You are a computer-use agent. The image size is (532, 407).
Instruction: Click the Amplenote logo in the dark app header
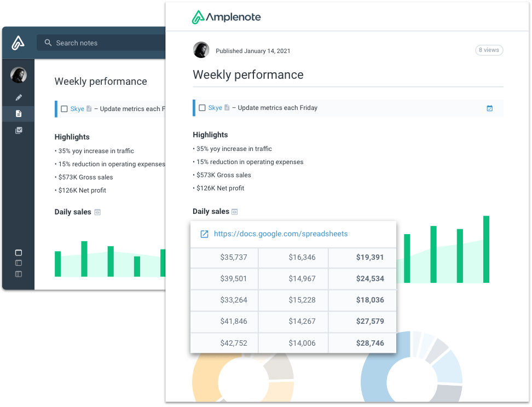click(19, 43)
